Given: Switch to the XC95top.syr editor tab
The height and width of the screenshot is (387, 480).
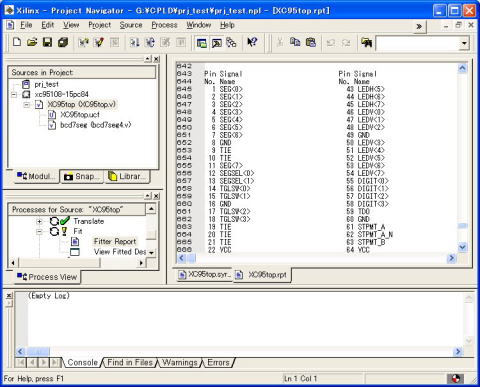Looking at the screenshot, I should click(x=205, y=274).
